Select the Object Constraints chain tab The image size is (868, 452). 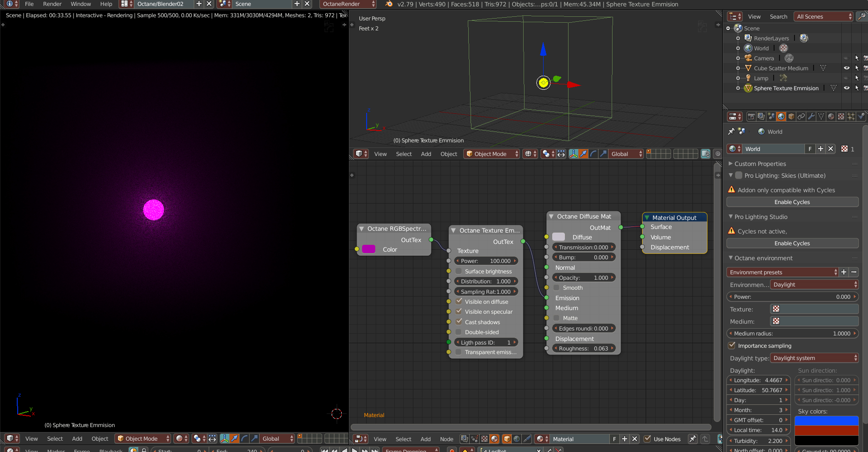pos(801,117)
